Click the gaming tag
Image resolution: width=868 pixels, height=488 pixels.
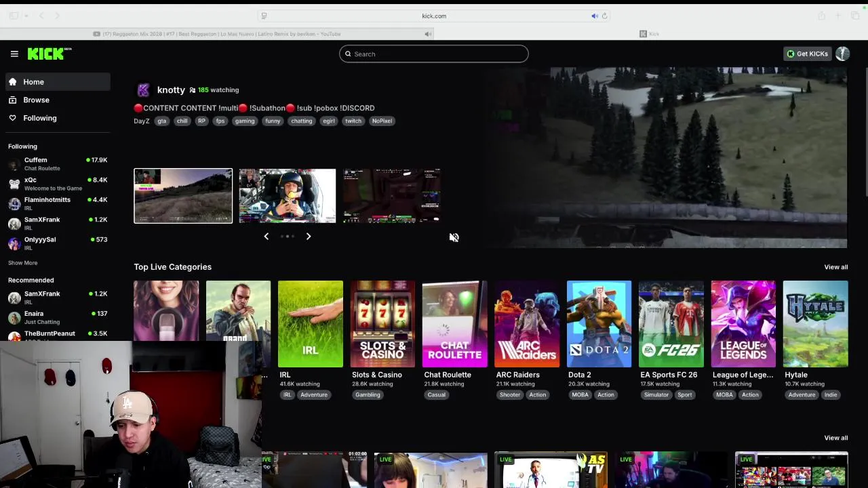(x=245, y=121)
